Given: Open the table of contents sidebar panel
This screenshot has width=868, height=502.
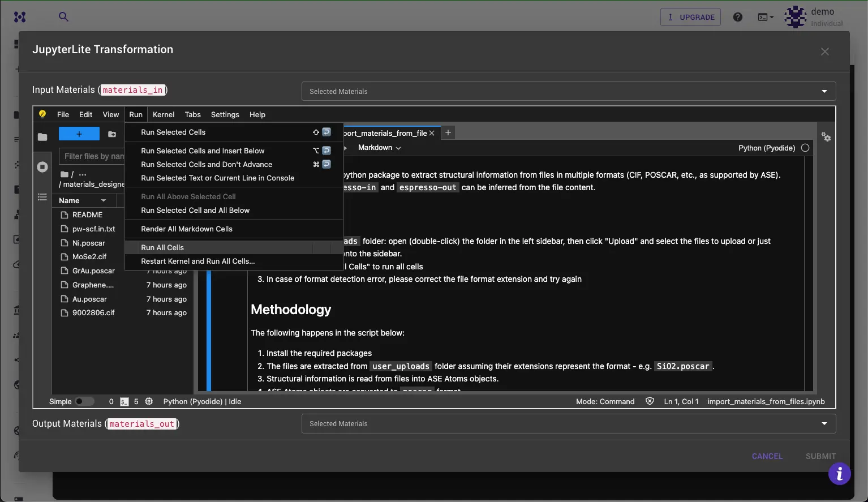Looking at the screenshot, I should click(x=42, y=197).
